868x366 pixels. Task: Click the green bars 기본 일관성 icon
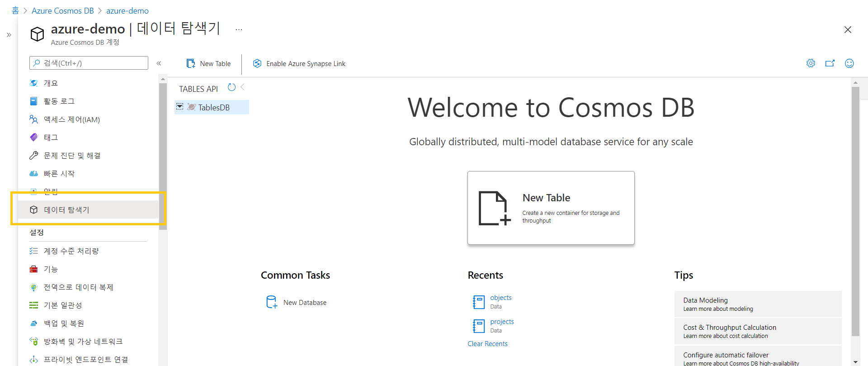pos(33,305)
